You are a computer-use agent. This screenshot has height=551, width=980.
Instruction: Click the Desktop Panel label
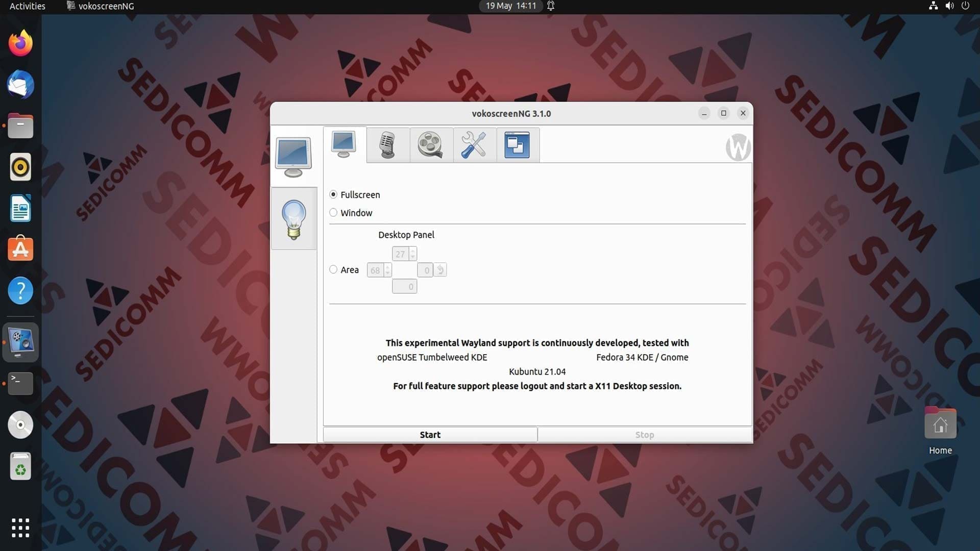point(406,235)
